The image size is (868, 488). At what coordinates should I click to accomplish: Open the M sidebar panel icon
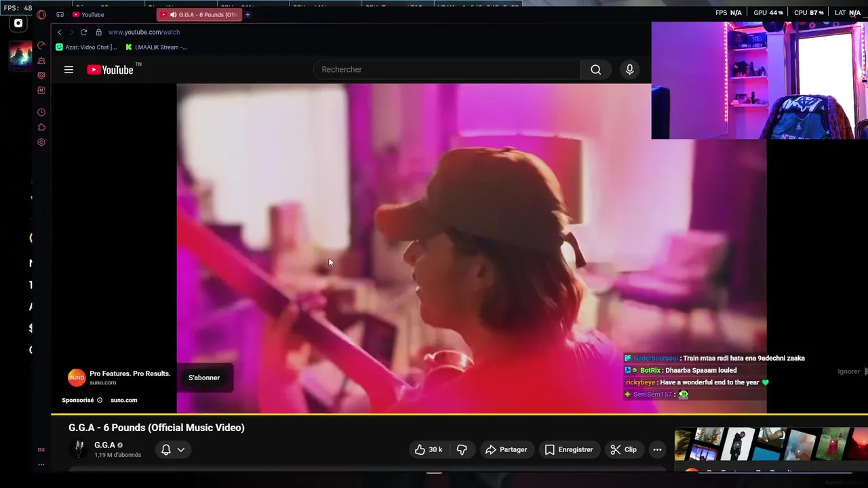[x=41, y=90]
